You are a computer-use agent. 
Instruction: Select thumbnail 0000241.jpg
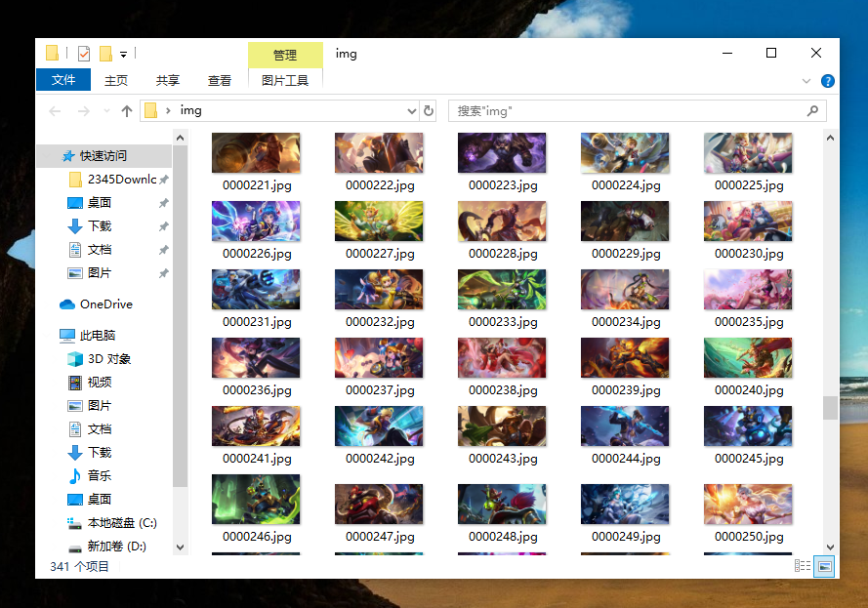click(x=256, y=426)
